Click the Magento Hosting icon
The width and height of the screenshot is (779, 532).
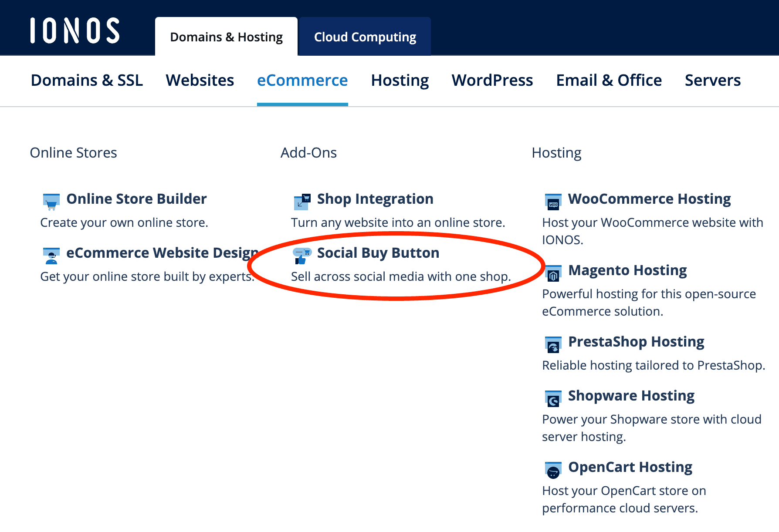pyautogui.click(x=553, y=273)
